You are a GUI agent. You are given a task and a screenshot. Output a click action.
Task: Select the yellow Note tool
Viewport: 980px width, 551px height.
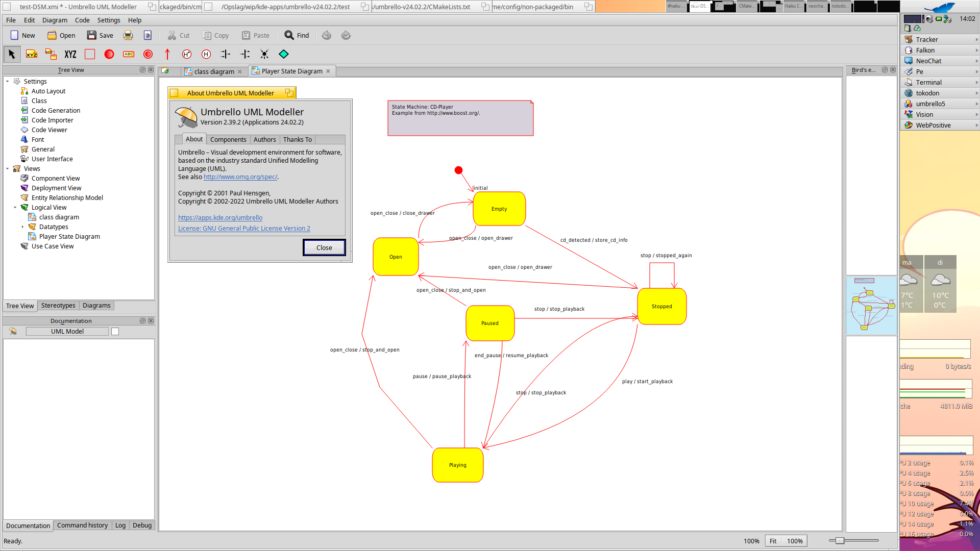click(x=32, y=54)
